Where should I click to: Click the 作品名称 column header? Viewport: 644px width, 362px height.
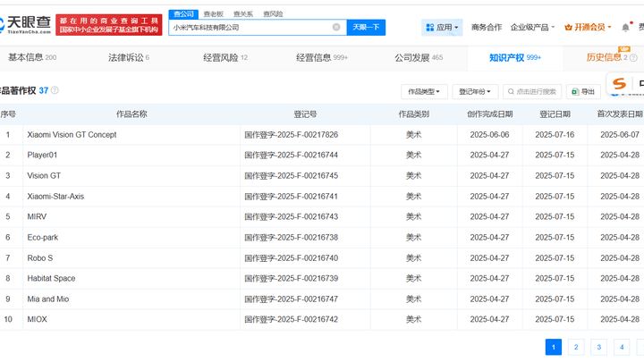click(x=131, y=114)
